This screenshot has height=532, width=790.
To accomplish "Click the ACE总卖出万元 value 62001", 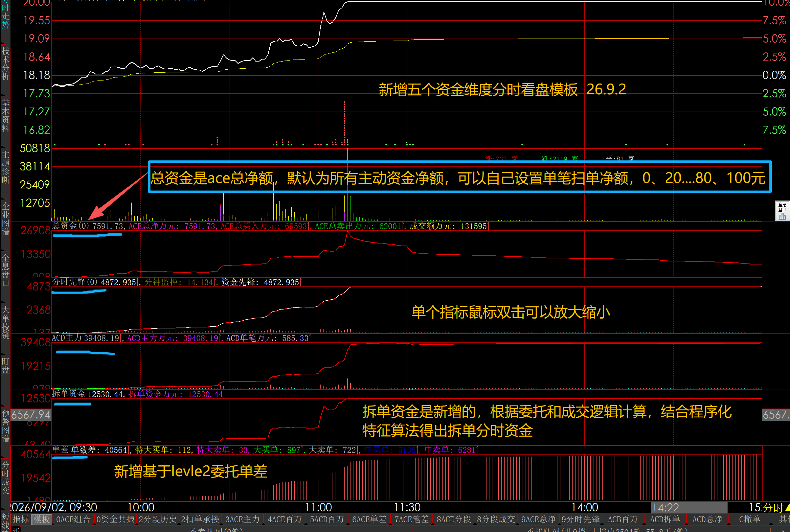I will coord(390,226).
